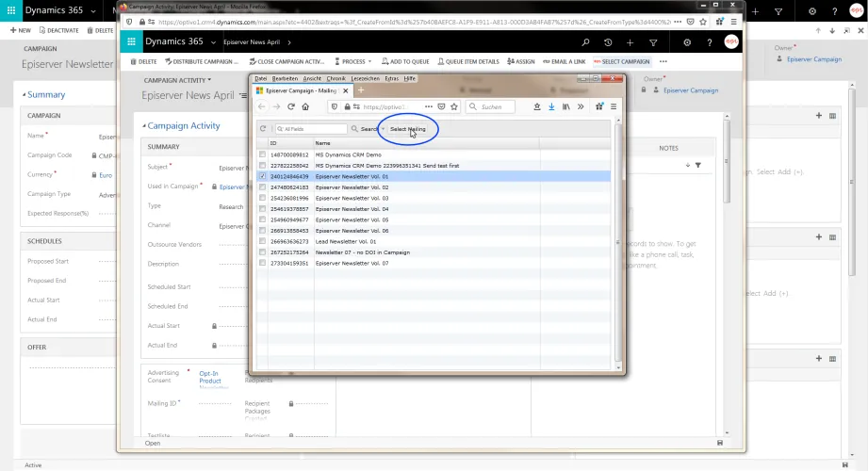Click DEACTIVATE in background Dynamics window

pyautogui.click(x=58, y=30)
